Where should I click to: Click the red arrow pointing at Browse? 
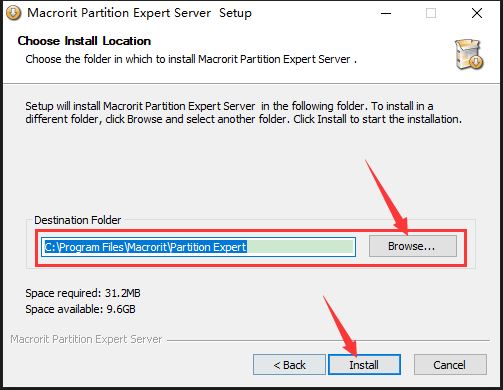387,197
